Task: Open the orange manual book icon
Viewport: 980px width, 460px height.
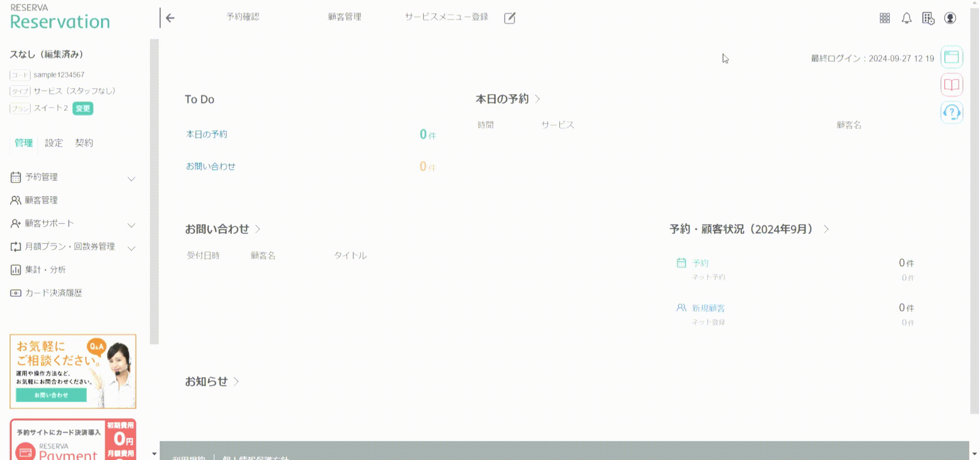Action: 951,84
